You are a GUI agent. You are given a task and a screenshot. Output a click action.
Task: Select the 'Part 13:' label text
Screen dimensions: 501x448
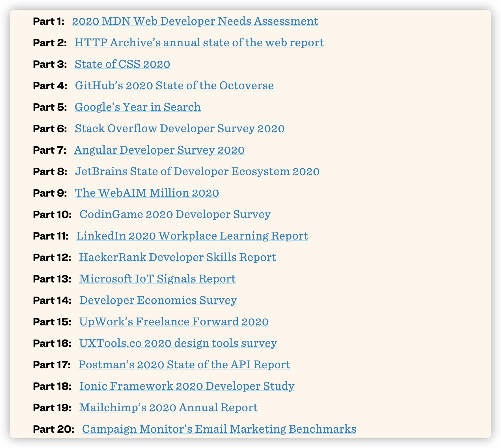tap(52, 279)
